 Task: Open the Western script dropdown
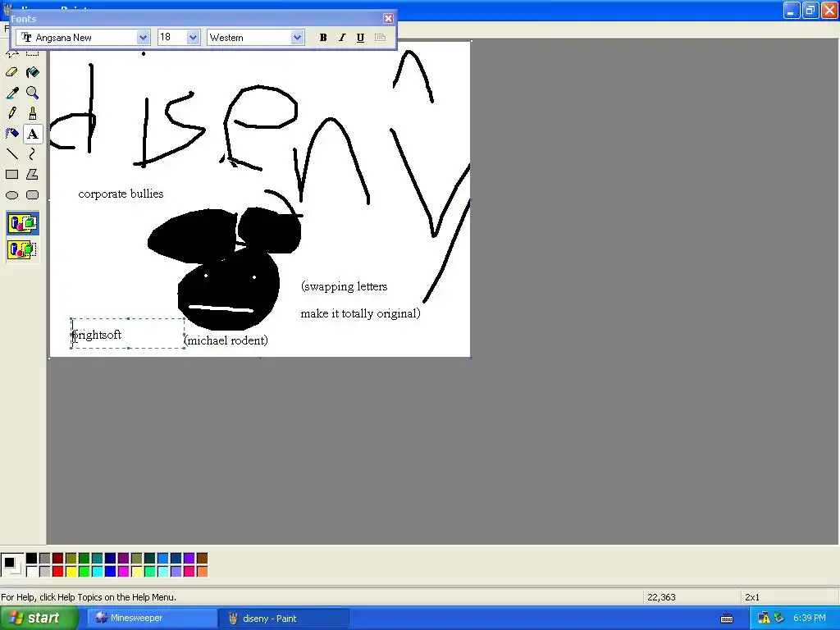(297, 38)
